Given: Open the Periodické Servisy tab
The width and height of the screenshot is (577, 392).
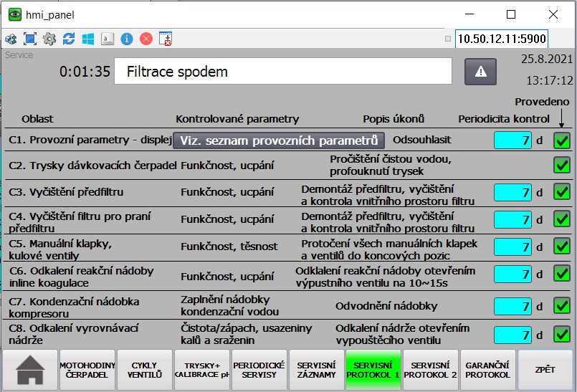Looking at the screenshot, I should click(259, 370).
